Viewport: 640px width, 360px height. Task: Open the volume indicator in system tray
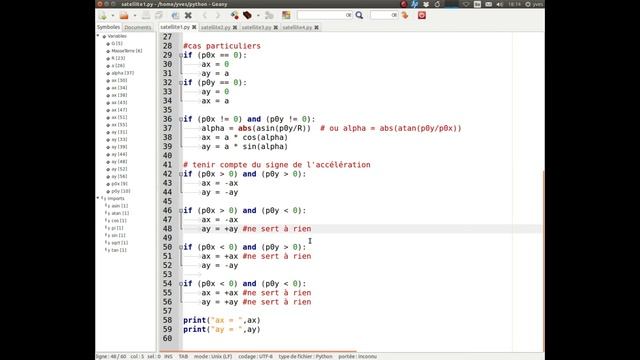tap(500, 4)
